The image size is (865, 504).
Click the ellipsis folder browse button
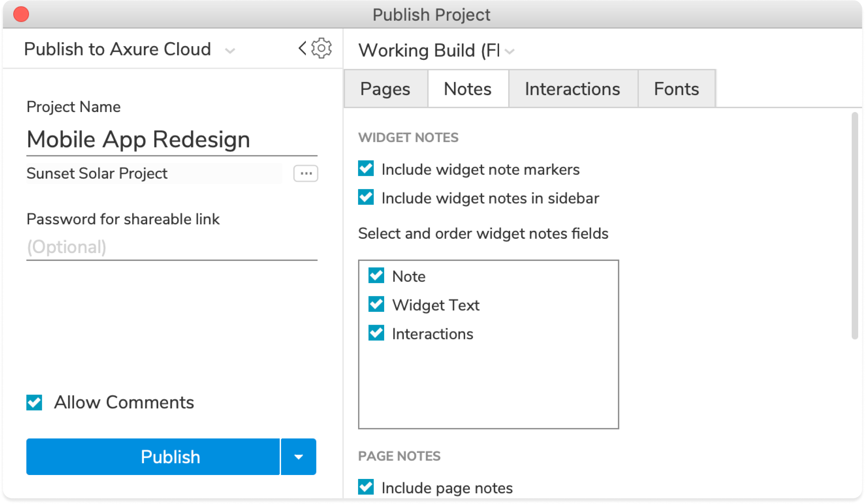(305, 174)
